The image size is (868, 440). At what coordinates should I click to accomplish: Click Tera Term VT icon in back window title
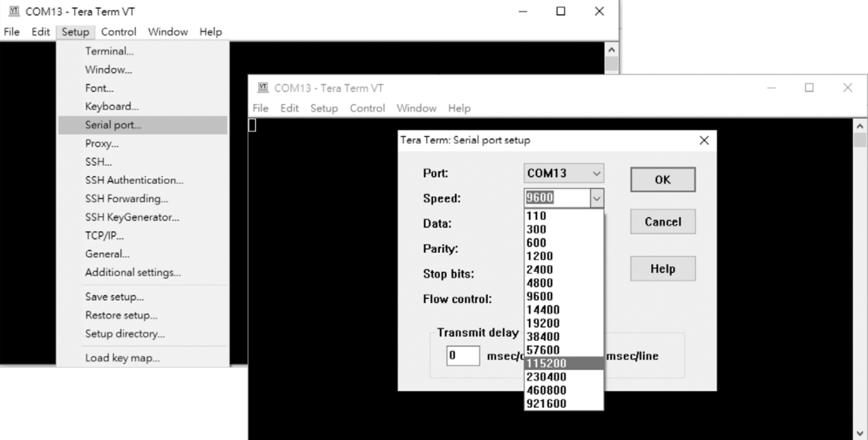(x=14, y=11)
